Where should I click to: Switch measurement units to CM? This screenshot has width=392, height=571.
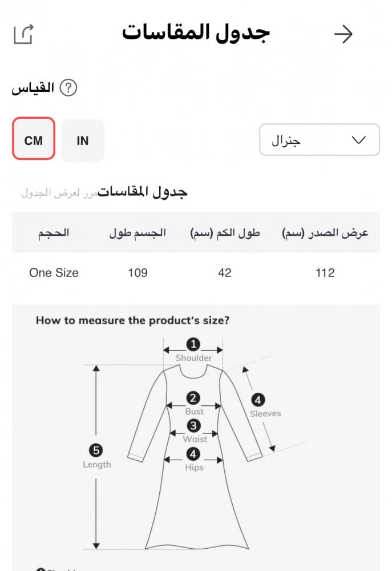click(34, 140)
